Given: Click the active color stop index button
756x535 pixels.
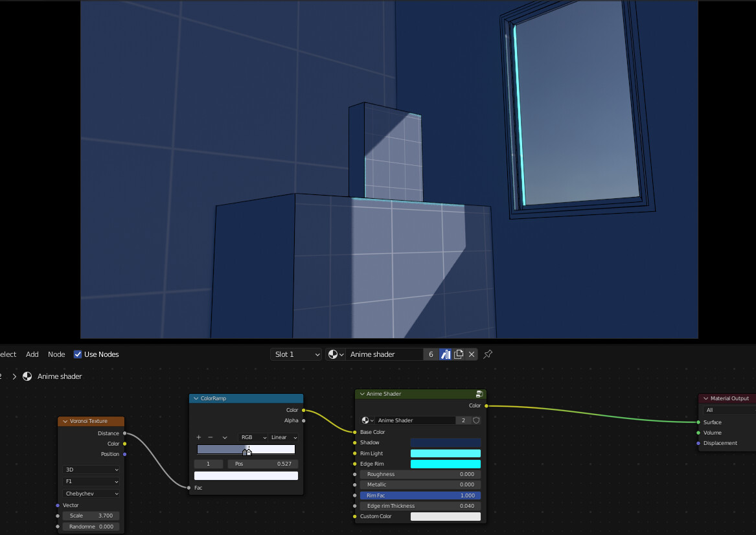Looking at the screenshot, I should tap(208, 464).
